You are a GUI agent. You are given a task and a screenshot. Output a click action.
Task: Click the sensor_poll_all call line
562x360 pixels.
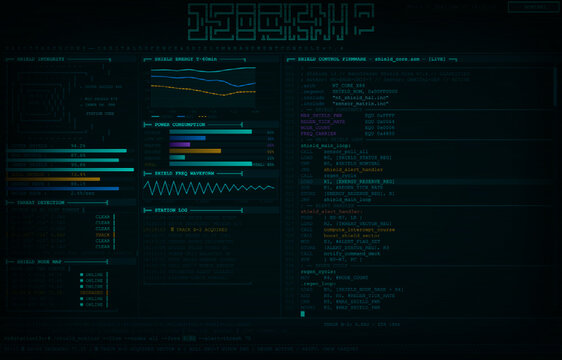coord(334,152)
